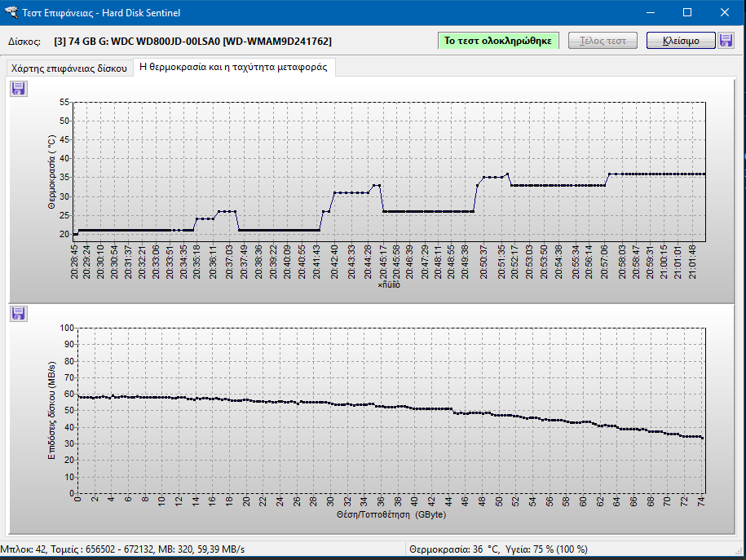Close the window with the title bar X
The width and height of the screenshot is (746, 560).
point(724,12)
